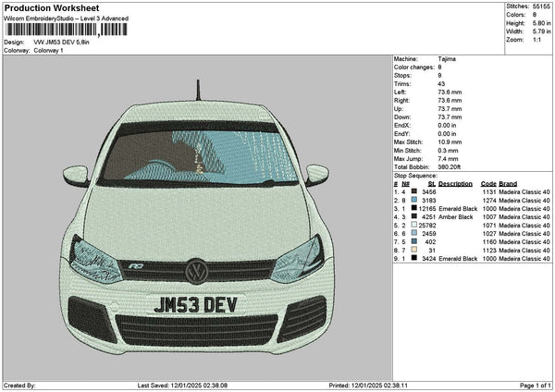The height and width of the screenshot is (392, 555).
Task: Click the Page 1 of 1 indicator
Action: (x=536, y=386)
